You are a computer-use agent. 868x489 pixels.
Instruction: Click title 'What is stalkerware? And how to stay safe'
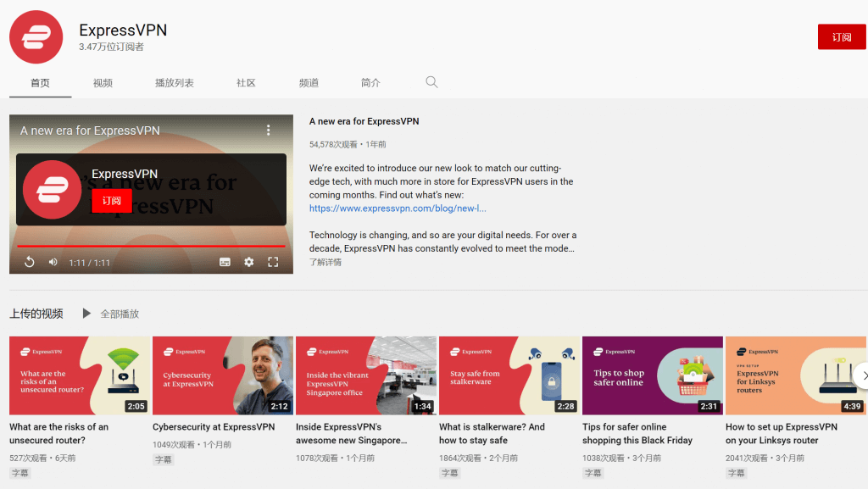coord(492,434)
